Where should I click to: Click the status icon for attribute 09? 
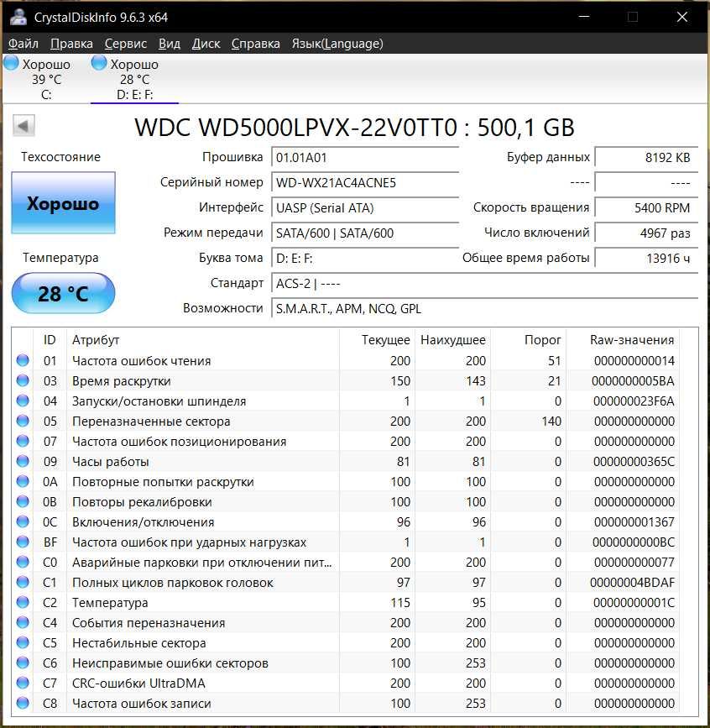[x=23, y=461]
